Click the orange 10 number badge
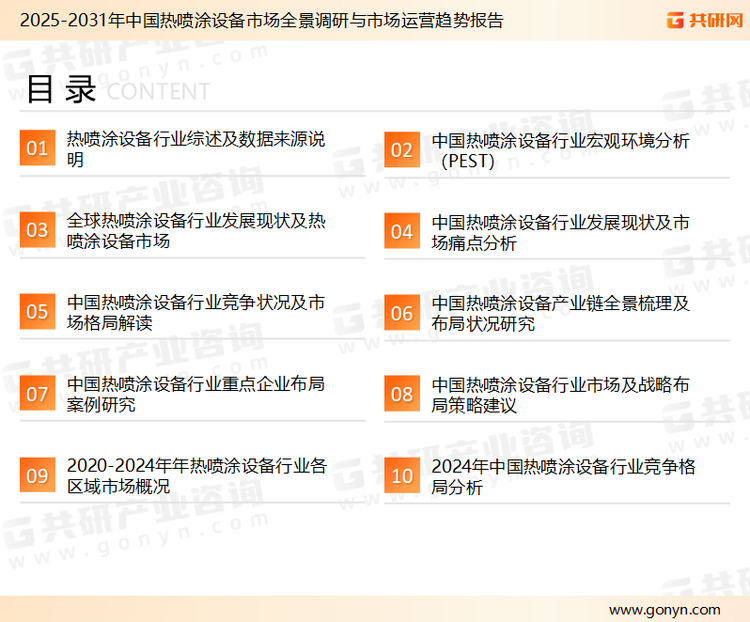 tap(402, 476)
